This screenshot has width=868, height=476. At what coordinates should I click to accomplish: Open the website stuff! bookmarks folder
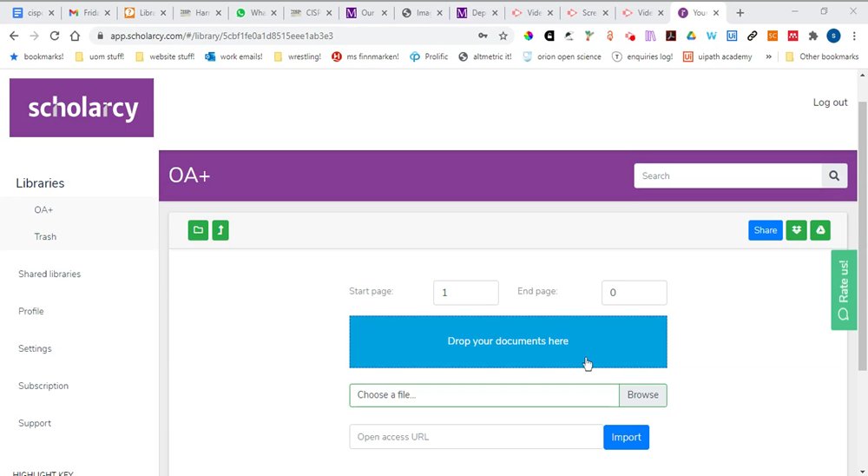coord(165,56)
